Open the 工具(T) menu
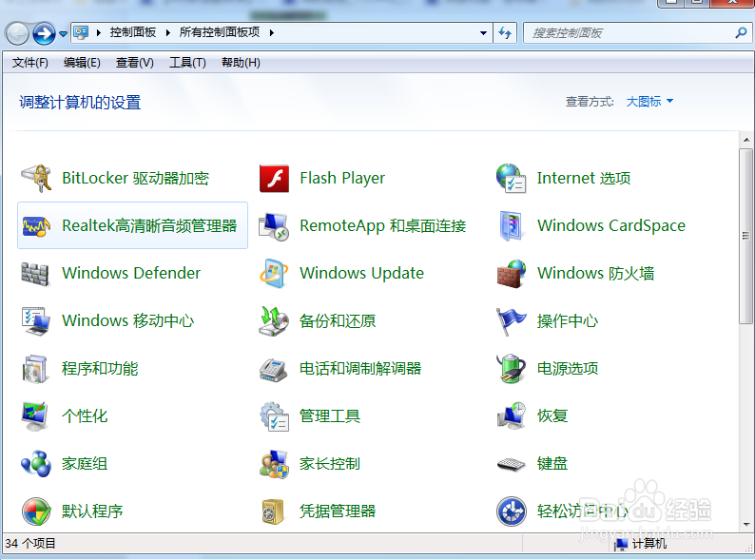 tap(187, 63)
